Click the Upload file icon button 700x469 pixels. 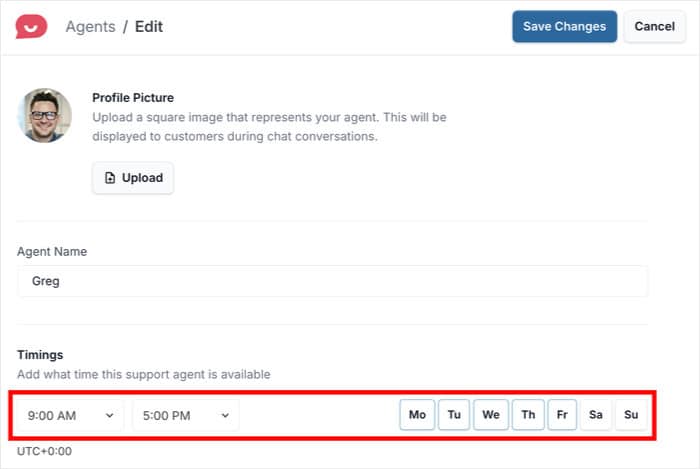click(x=133, y=178)
